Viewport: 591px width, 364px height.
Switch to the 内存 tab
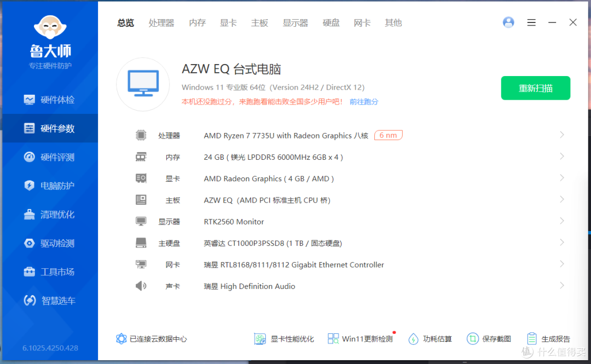point(197,23)
